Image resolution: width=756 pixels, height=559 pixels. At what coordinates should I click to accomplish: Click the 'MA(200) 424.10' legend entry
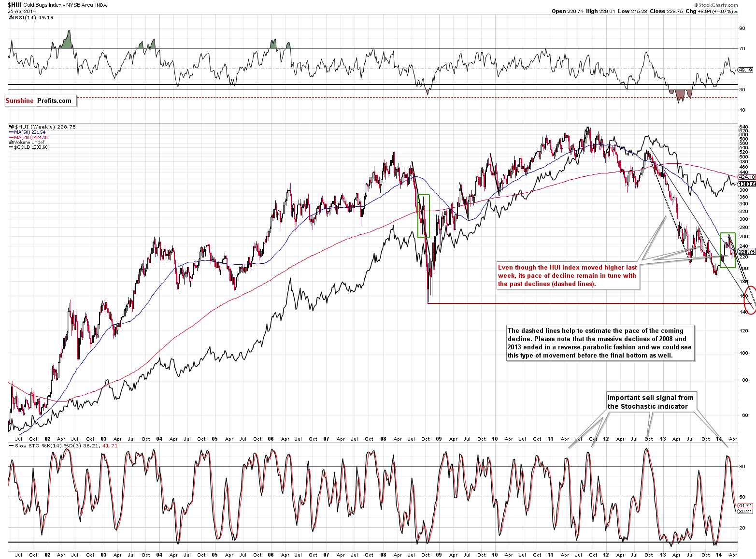(x=31, y=138)
